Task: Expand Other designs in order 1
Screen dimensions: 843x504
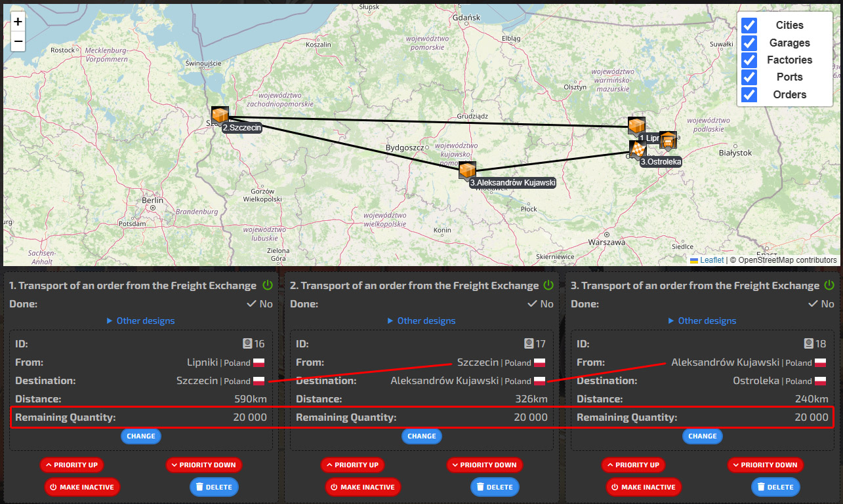Action: click(x=141, y=320)
